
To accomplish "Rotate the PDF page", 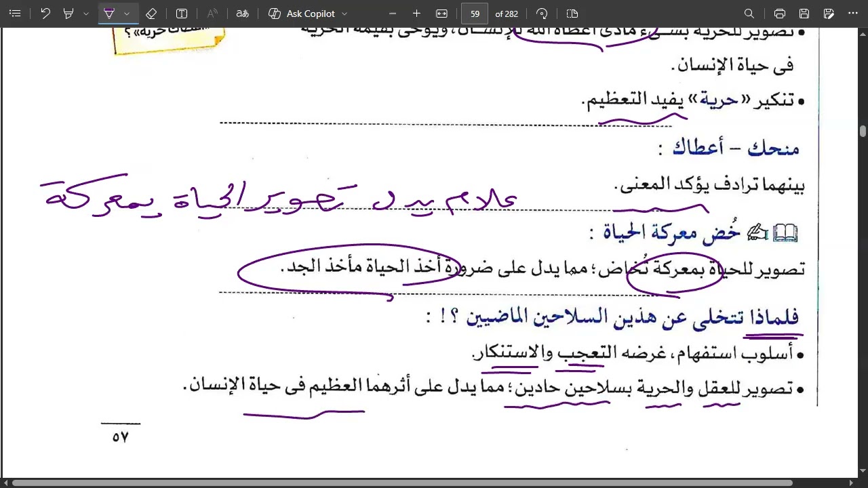I will [x=542, y=14].
